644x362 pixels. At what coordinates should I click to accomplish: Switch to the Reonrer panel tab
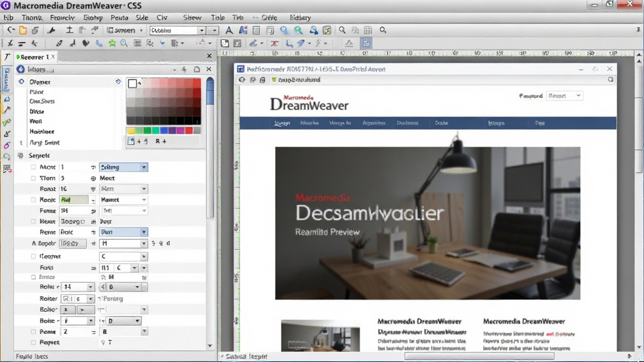(x=35, y=57)
